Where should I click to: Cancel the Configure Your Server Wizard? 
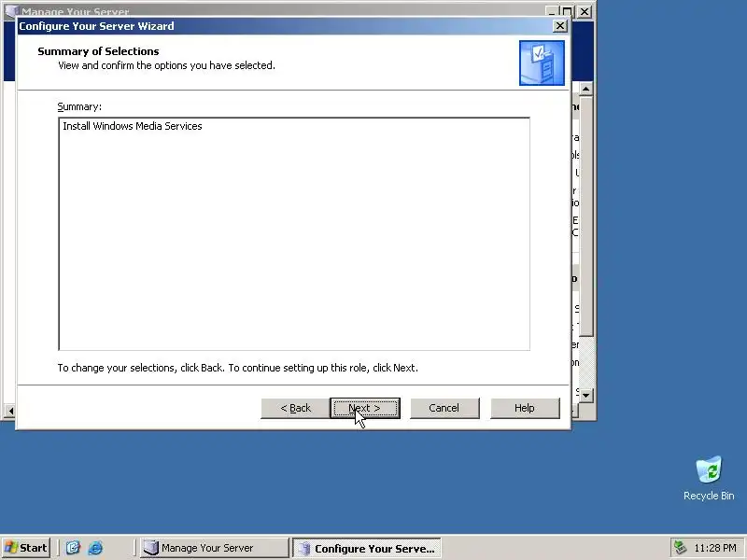444,408
